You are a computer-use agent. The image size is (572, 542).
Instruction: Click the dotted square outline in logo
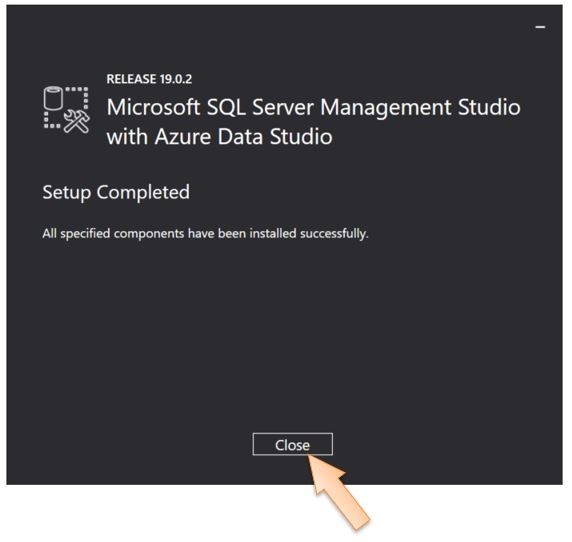66,108
